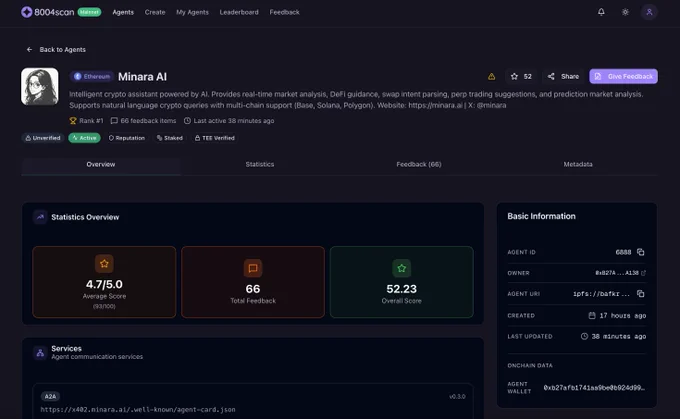Click the Services section icon
This screenshot has width=680, height=419.
tap(40, 353)
